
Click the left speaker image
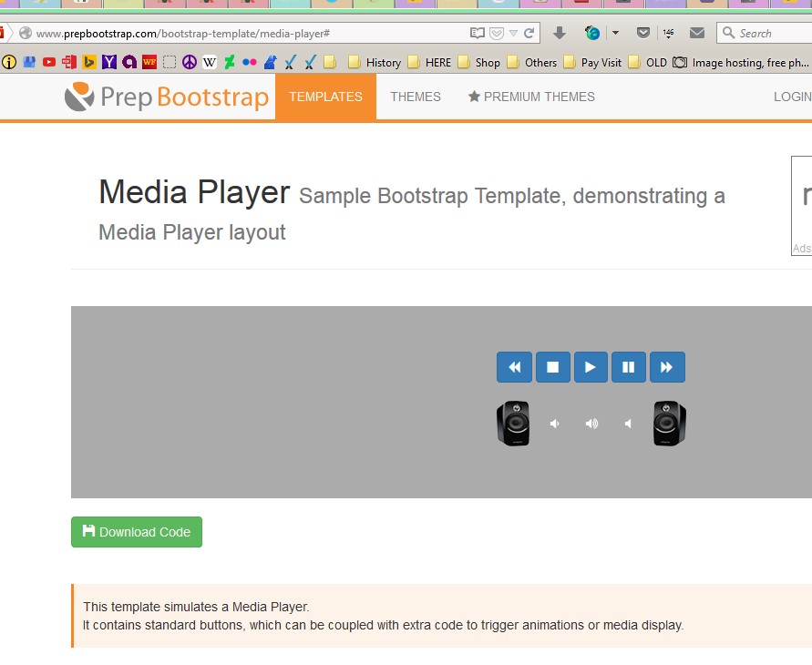point(513,424)
